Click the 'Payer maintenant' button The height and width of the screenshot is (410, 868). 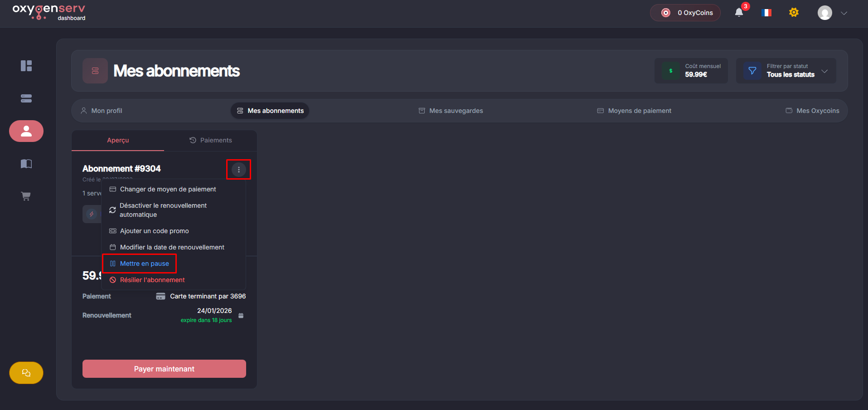[164, 369]
